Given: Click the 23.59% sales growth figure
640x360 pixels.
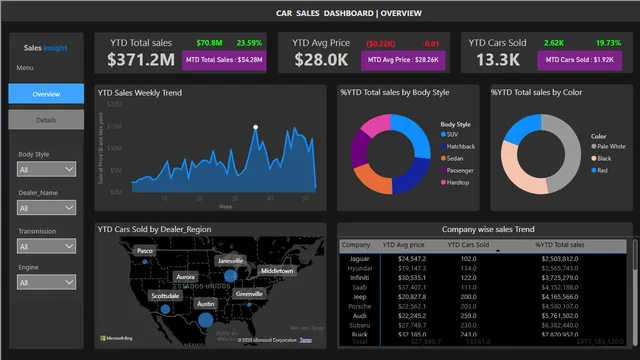Looking at the screenshot, I should (249, 43).
